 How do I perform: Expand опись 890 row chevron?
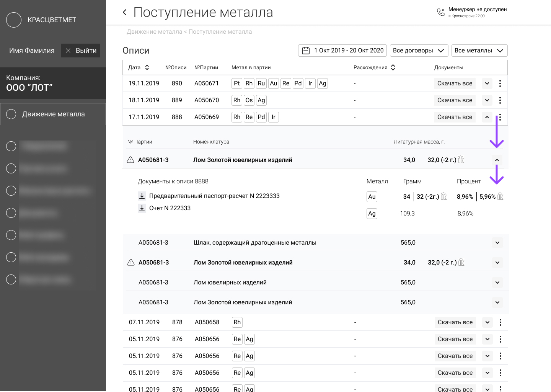click(x=487, y=83)
